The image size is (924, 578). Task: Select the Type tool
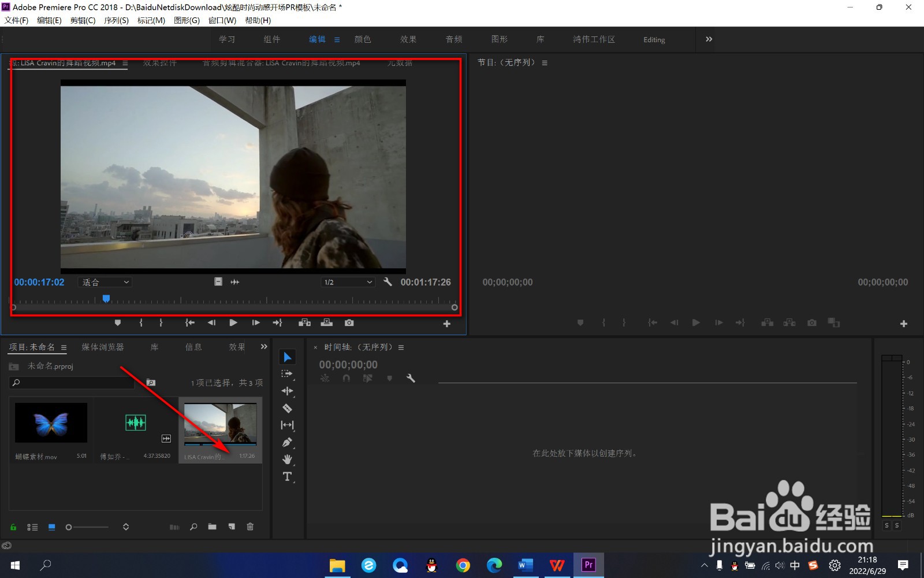[x=287, y=477]
